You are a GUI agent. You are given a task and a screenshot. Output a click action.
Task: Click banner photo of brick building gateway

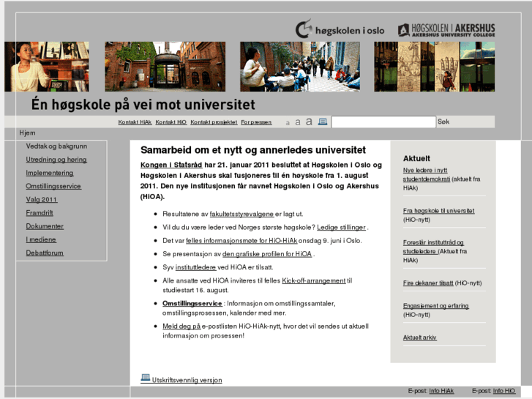coord(165,67)
